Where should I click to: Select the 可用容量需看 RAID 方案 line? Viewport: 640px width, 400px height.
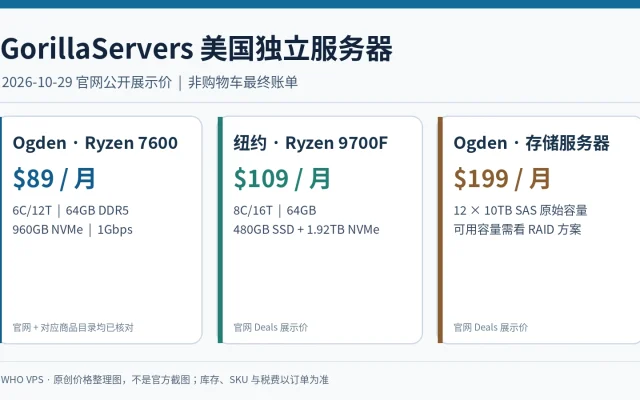tap(517, 229)
